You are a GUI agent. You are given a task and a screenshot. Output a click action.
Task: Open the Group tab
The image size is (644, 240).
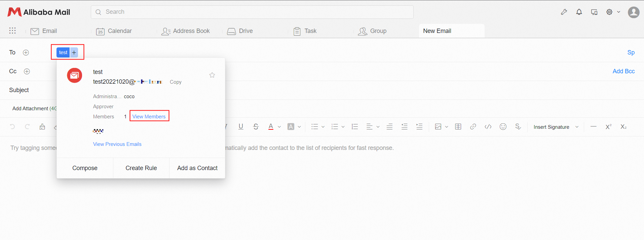click(372, 31)
